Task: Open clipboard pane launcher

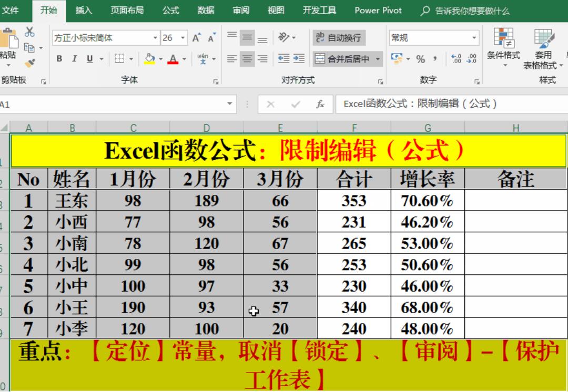Action: (x=44, y=82)
